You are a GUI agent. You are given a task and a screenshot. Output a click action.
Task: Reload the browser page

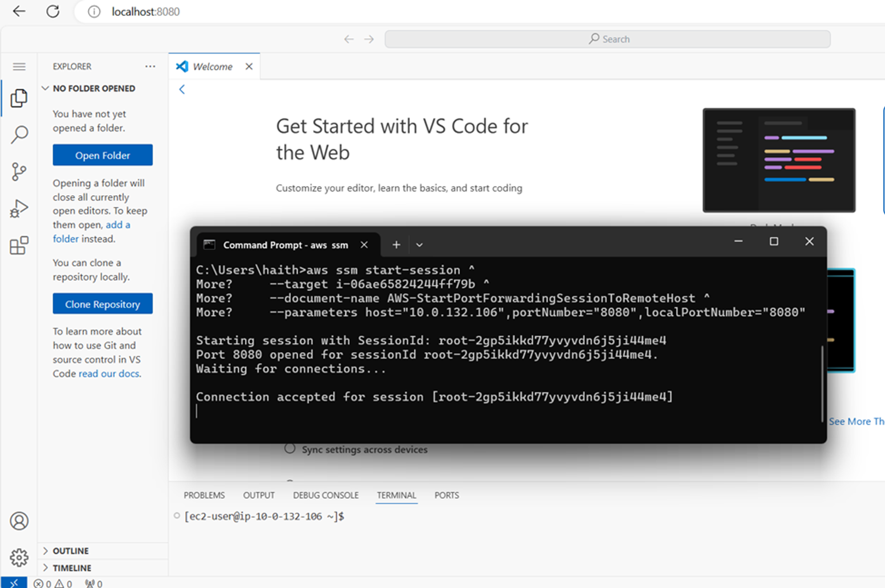pyautogui.click(x=53, y=12)
